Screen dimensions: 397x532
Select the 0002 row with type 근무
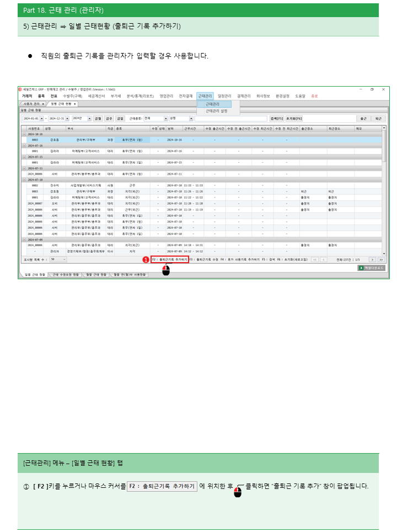[202, 185]
